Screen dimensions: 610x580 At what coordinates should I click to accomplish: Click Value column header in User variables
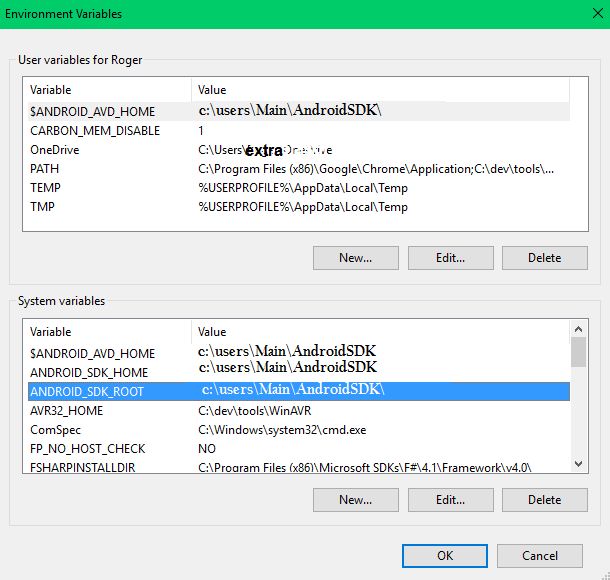(380, 90)
